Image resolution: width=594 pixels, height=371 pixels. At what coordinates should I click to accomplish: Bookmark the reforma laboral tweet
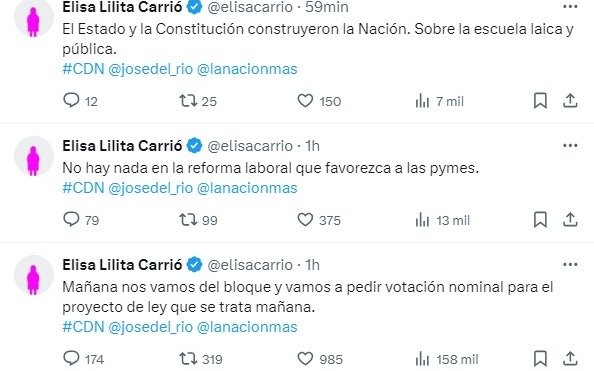pyautogui.click(x=540, y=220)
